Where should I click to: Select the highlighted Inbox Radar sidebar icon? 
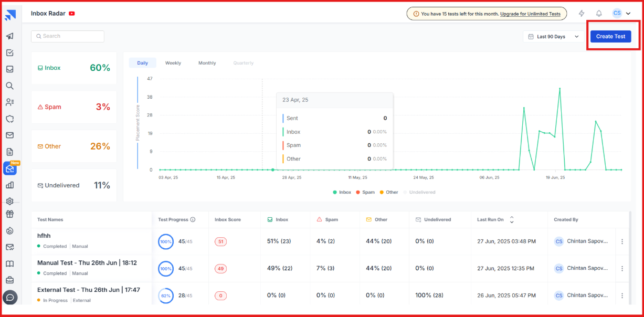pyautogui.click(x=10, y=168)
